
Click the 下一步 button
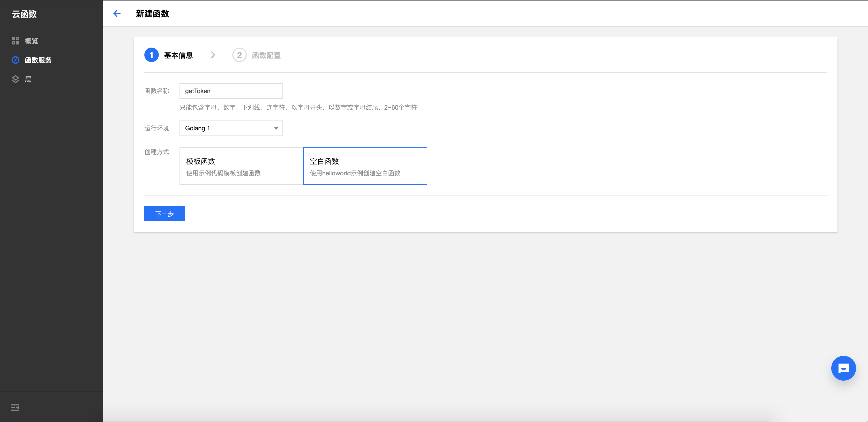click(164, 213)
